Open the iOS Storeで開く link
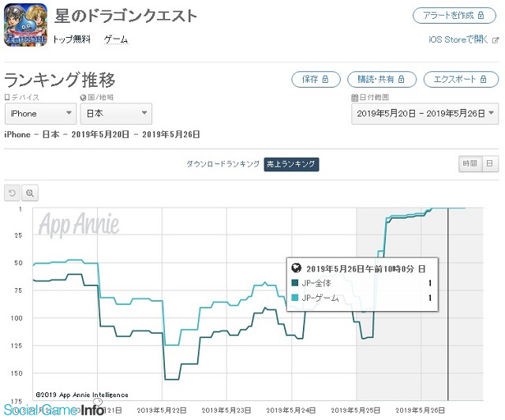Image resolution: width=505 pixels, height=420 pixels. [458, 39]
